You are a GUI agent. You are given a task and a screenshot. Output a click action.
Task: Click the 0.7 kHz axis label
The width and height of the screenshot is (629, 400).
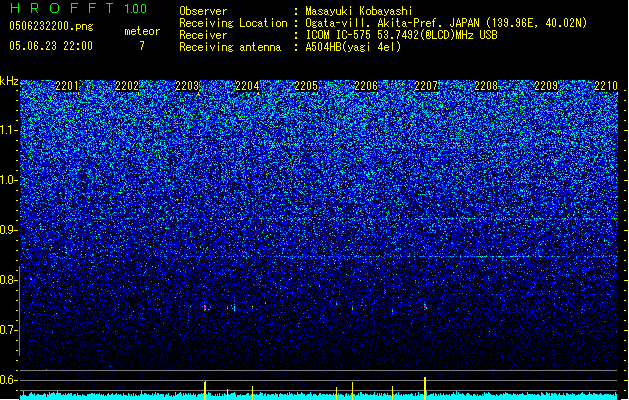(9, 330)
